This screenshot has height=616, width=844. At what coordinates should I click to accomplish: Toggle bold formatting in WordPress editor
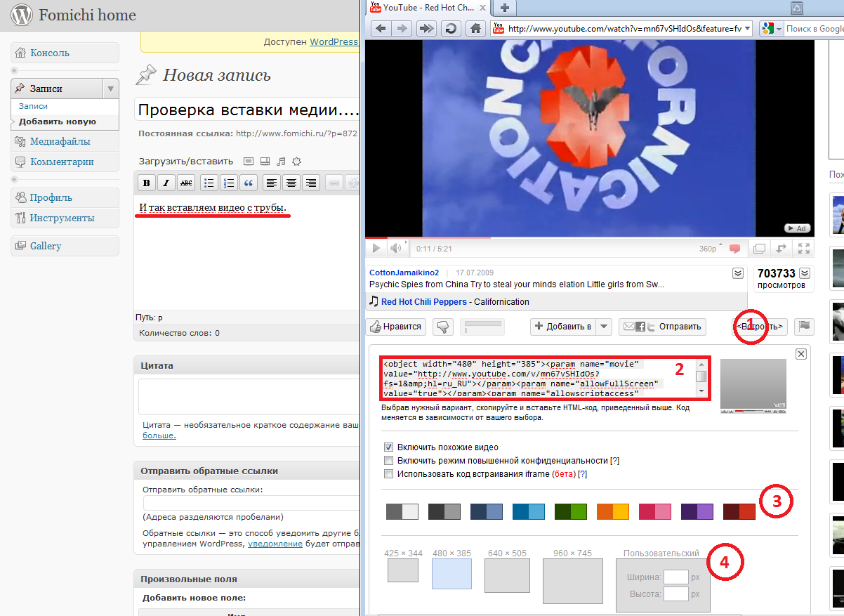tap(146, 183)
